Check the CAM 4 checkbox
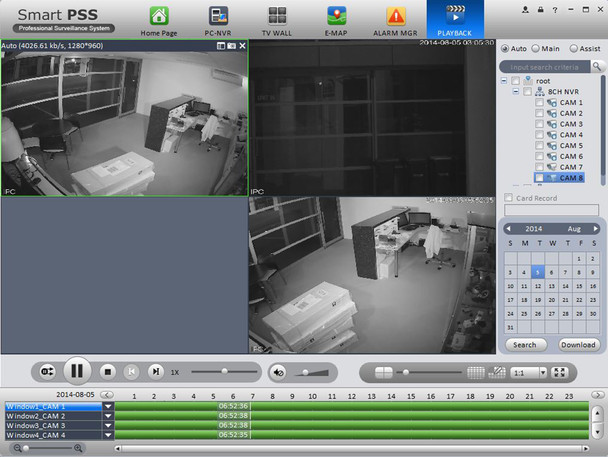The height and width of the screenshot is (457, 608). click(x=539, y=135)
